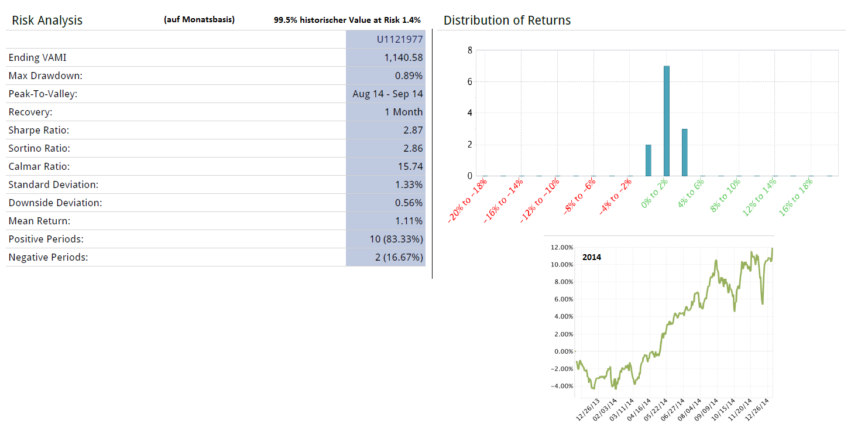Click the Distribution of Returns heading
The width and height of the screenshot is (868, 441).
coord(507,20)
